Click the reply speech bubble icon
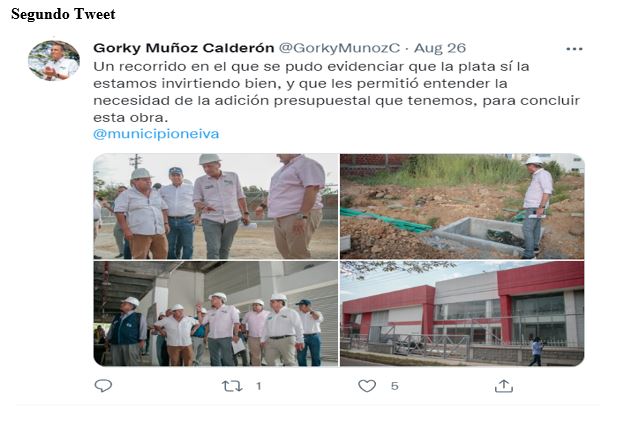Viewport: 634px width, 438px height. coord(103,385)
